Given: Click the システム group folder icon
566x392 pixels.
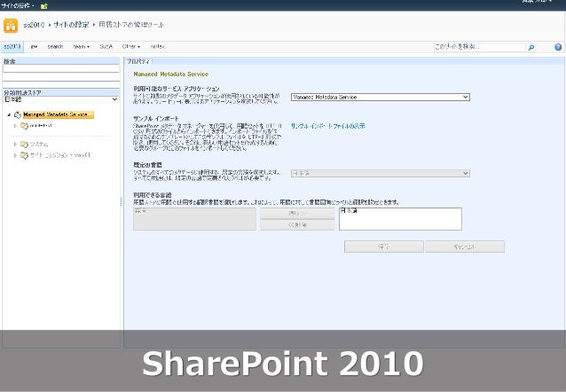Looking at the screenshot, I should pos(24,145).
